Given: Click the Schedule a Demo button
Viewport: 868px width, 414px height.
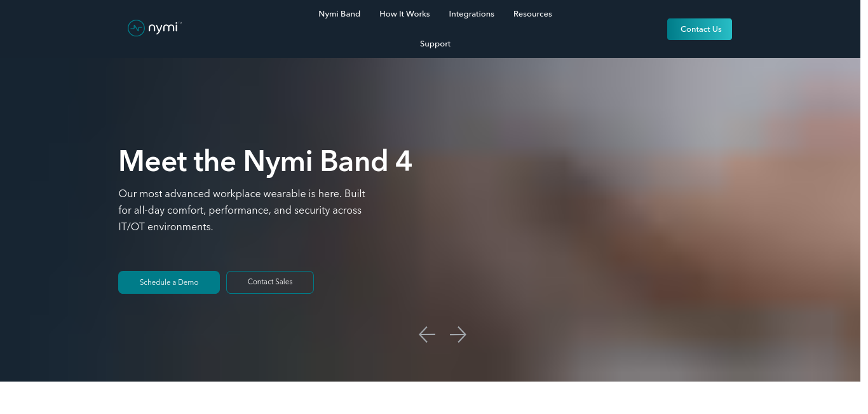Looking at the screenshot, I should tap(169, 282).
